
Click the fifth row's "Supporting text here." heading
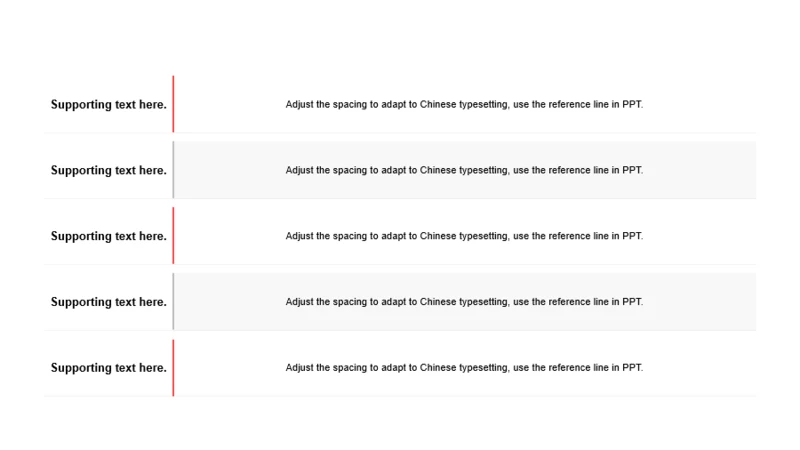109,368
